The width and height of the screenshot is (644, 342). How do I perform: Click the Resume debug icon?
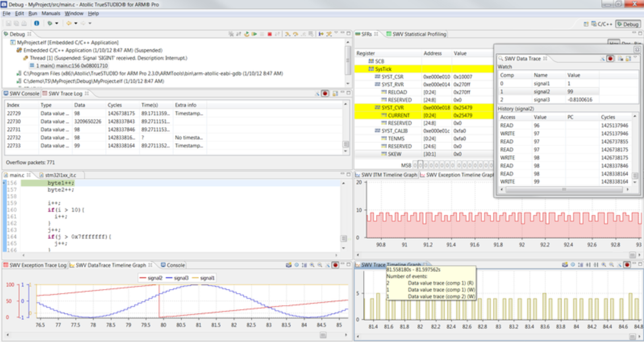tap(254, 34)
